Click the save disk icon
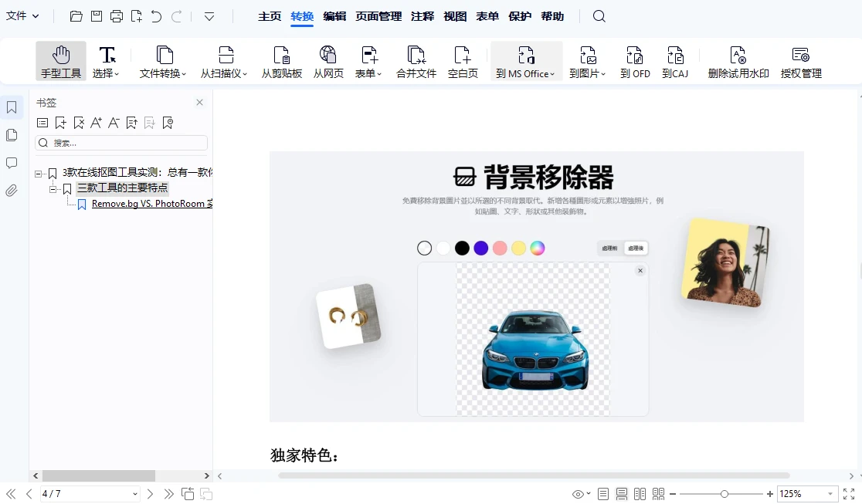This screenshot has width=862, height=504. tap(97, 16)
